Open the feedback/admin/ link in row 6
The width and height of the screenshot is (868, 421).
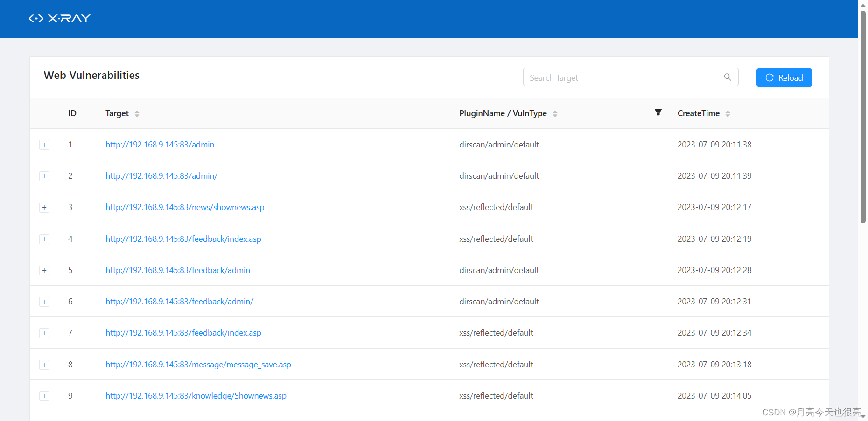(180, 302)
